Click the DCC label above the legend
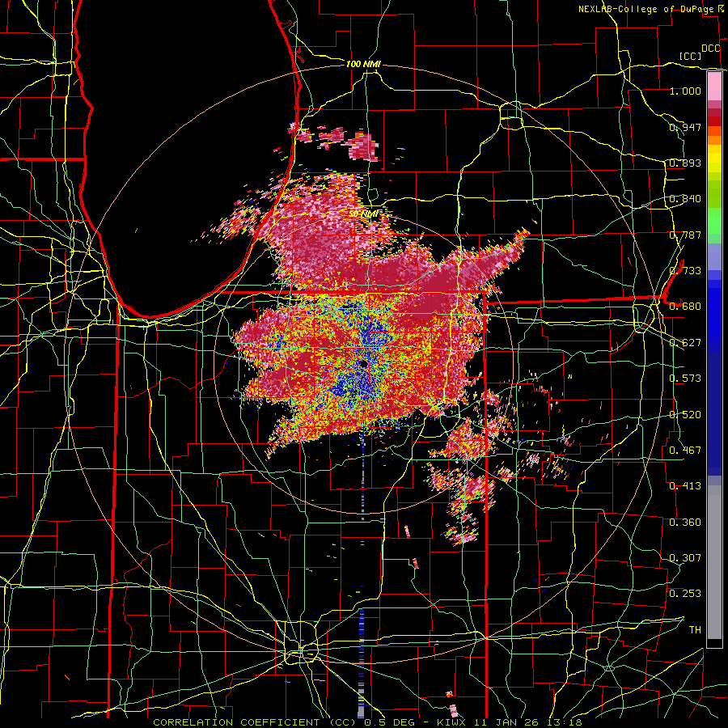The height and width of the screenshot is (728, 728). click(x=710, y=49)
